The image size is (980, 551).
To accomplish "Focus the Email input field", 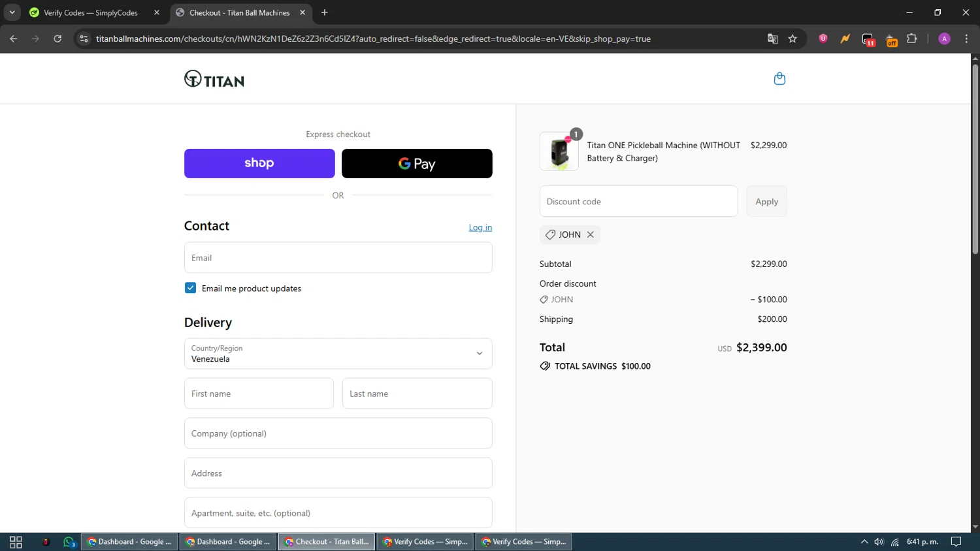I will [x=338, y=257].
